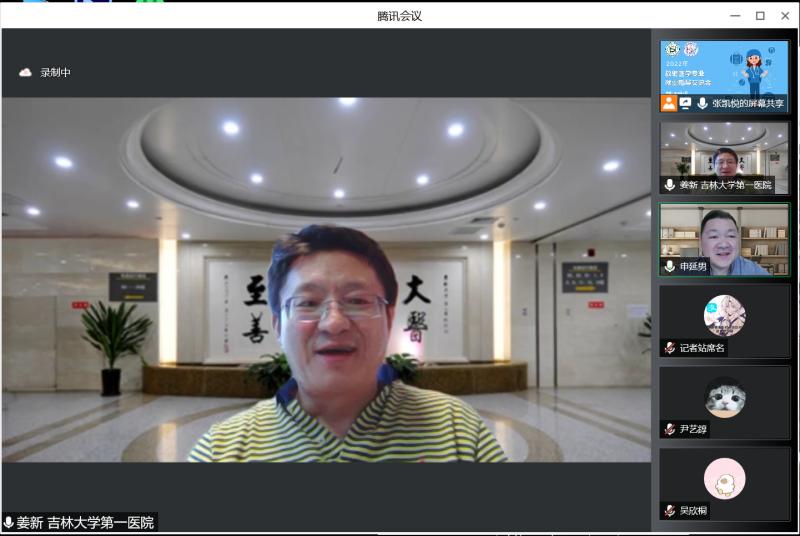Maximize the 腾讯会议 window
800x536 pixels.
(x=760, y=15)
